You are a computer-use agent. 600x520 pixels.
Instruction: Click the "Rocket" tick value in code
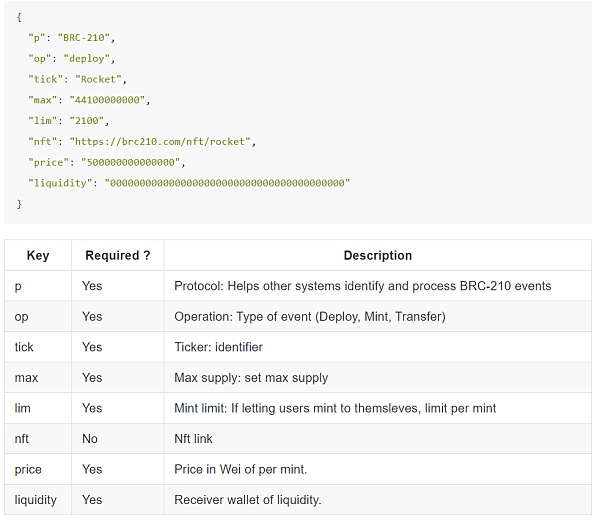[98, 79]
